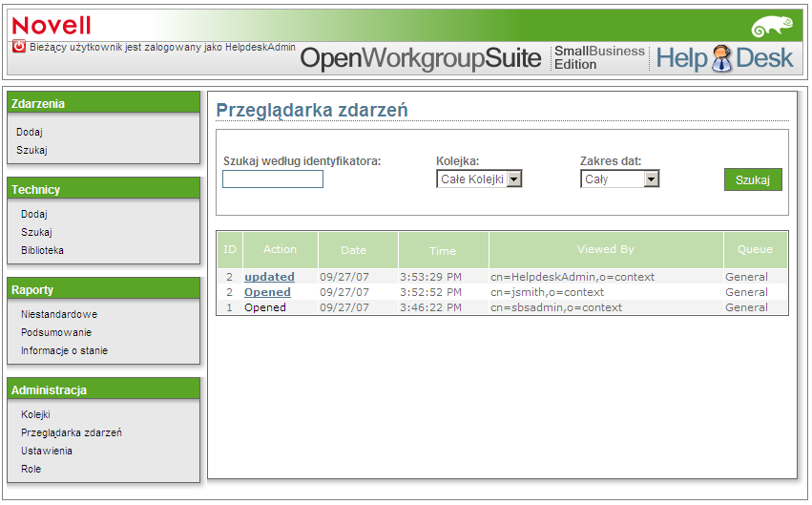Open Biblioteka under Technicy
The width and height of the screenshot is (812, 505).
(43, 250)
